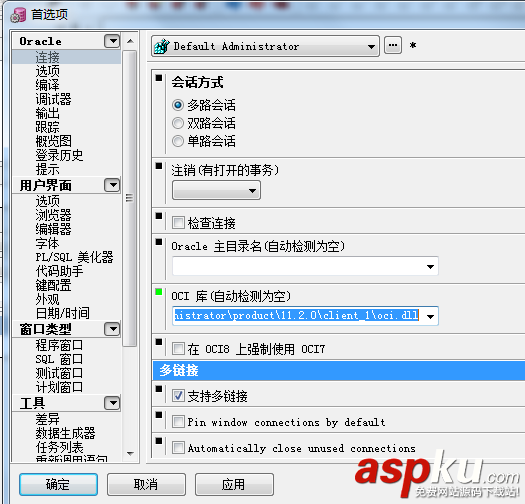525x504 pixels.
Task: Collapse the 用户界面 section
Action: (112, 185)
